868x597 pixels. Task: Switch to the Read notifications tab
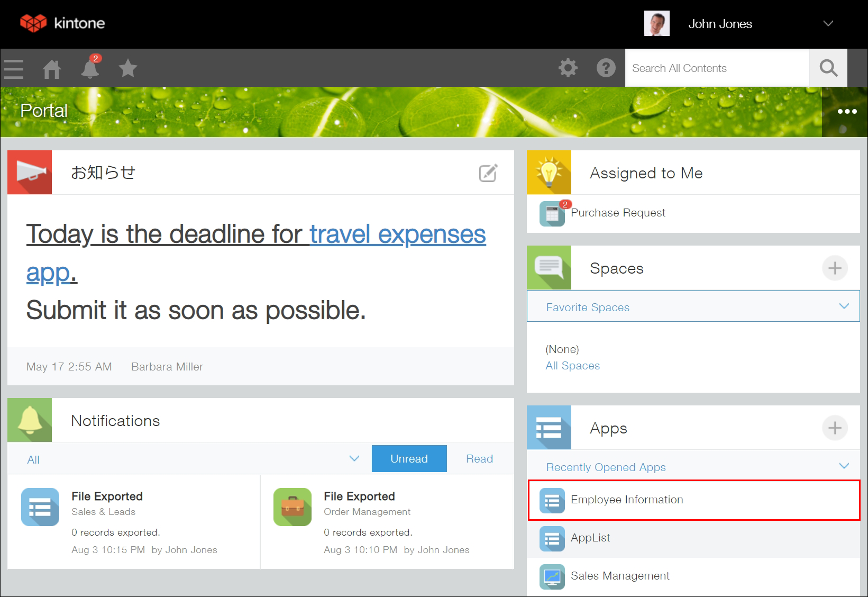479,458
